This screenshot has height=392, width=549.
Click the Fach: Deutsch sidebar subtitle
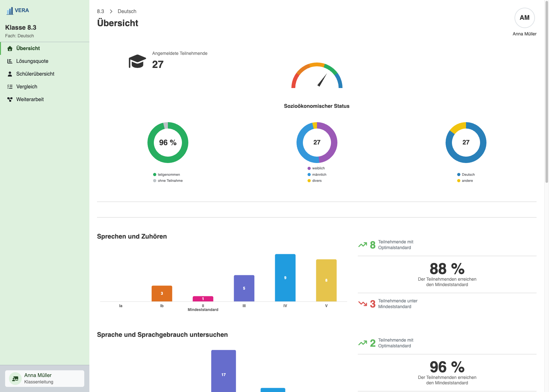coord(19,36)
